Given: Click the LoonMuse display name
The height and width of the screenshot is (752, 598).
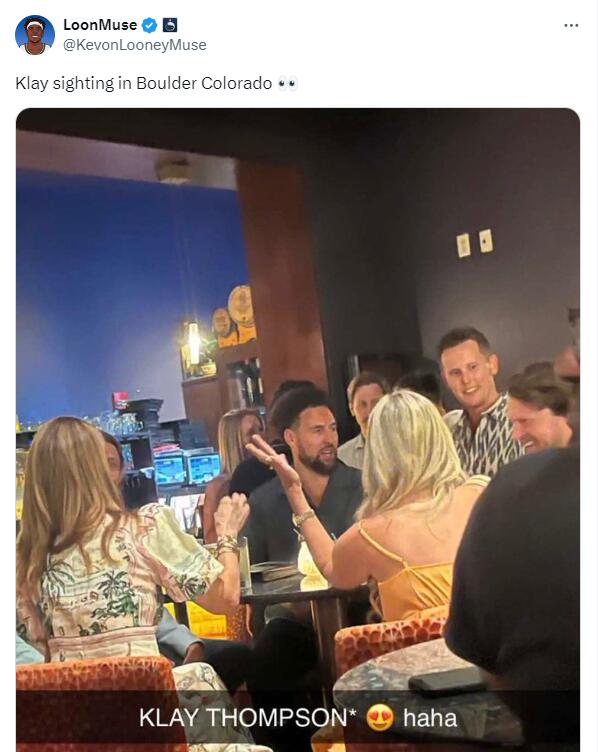Looking at the screenshot, I should click(100, 25).
